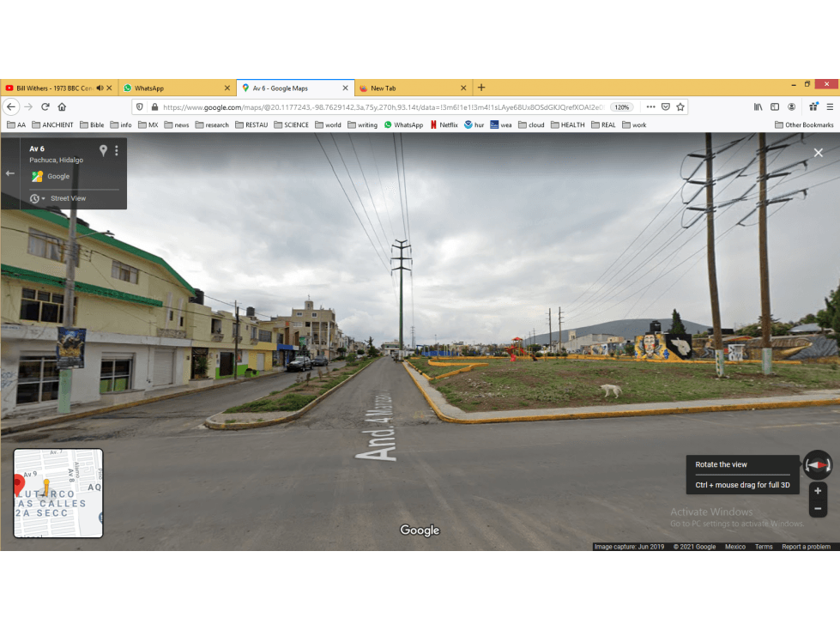Open the SCIENCE bookmarks folder
The height and width of the screenshot is (630, 840).
pyautogui.click(x=292, y=124)
